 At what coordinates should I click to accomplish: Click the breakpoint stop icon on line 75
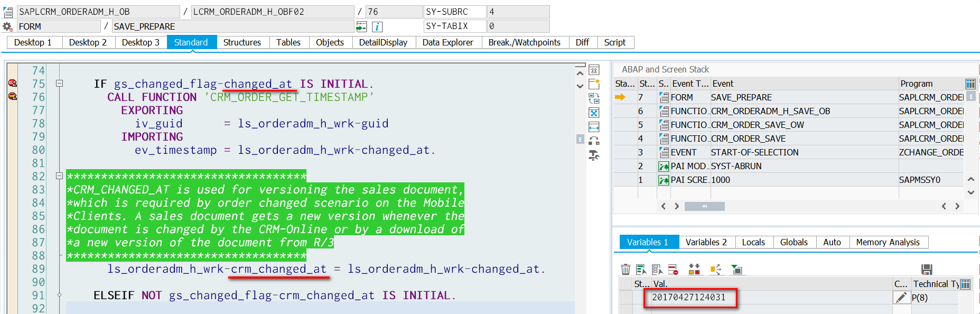pyautogui.click(x=12, y=84)
